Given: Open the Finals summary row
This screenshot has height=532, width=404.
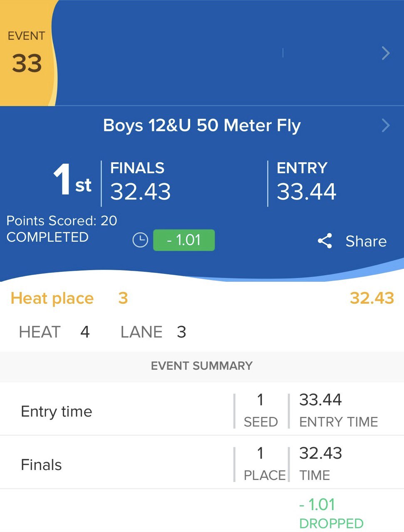Looking at the screenshot, I should click(x=41, y=464).
